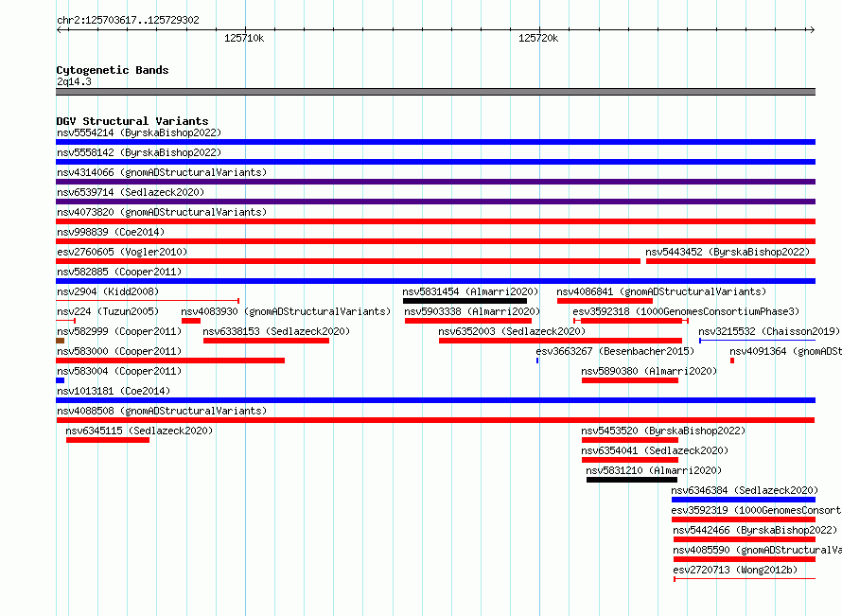This screenshot has height=616, width=842.
Task: Select the nsv224 (Tuzun2005) label
Action: point(108,311)
